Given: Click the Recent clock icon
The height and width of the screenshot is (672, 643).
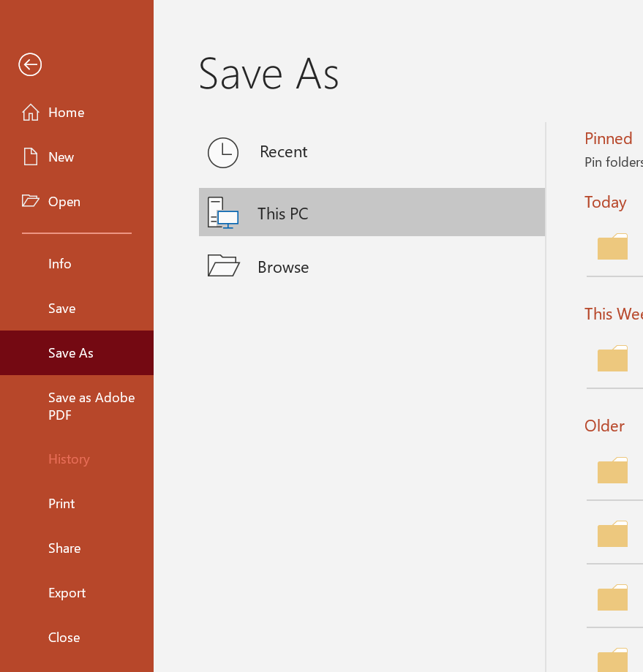Looking at the screenshot, I should [x=223, y=153].
